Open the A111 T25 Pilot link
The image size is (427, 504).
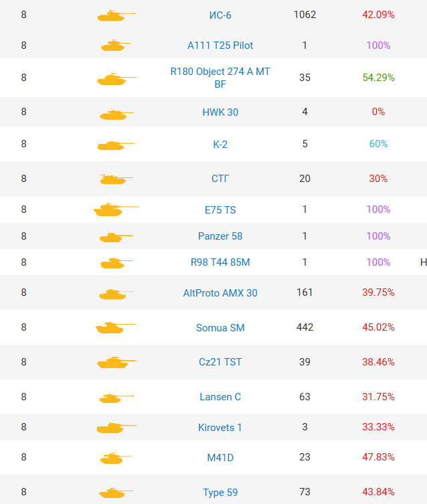coord(220,46)
